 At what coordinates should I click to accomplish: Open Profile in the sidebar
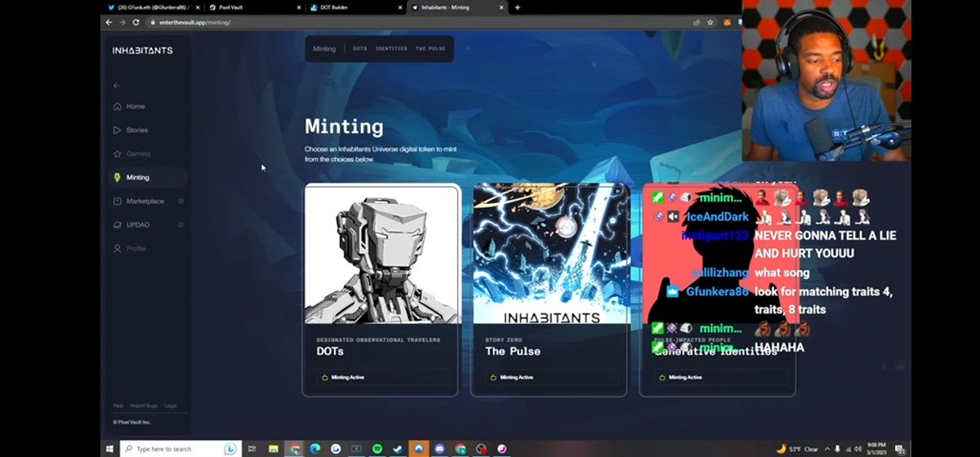(x=130, y=248)
